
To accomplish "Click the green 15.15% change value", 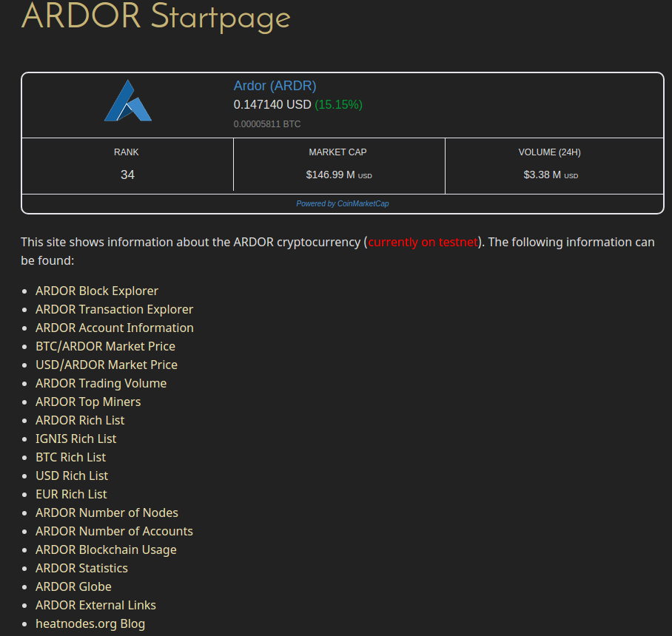I will [x=338, y=104].
